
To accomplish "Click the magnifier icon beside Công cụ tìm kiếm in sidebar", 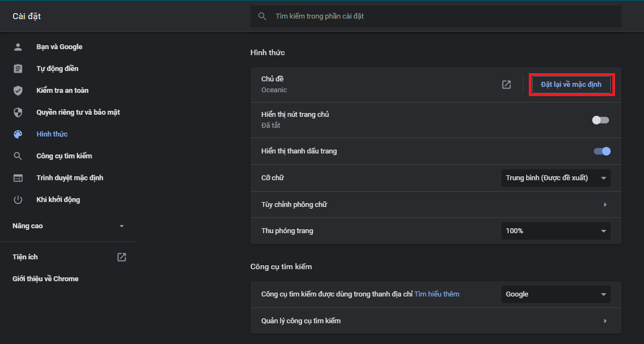I will pyautogui.click(x=17, y=156).
